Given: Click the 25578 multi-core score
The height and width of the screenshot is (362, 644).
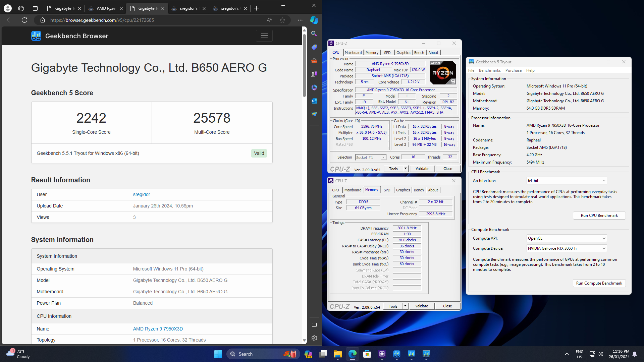Looking at the screenshot, I should [212, 118].
